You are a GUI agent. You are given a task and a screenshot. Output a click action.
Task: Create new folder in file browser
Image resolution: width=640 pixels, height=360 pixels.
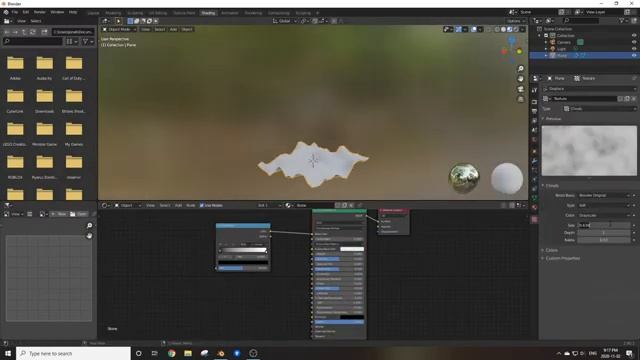coord(44,32)
